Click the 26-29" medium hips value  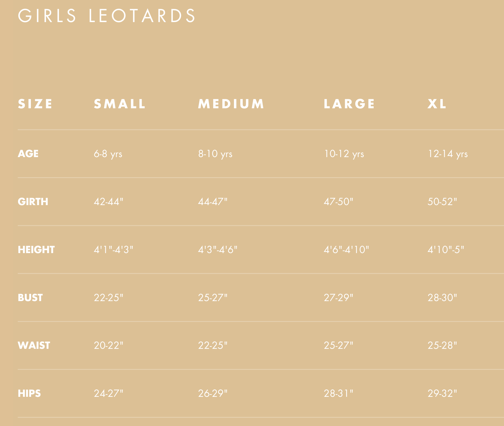pos(213,394)
